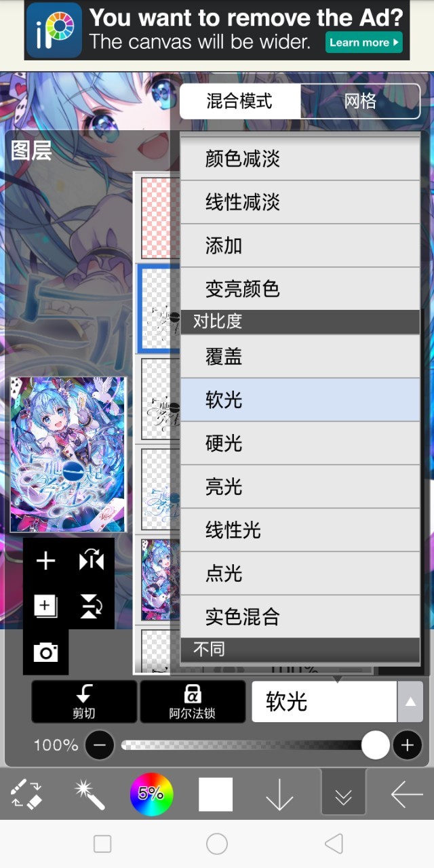Collapse the layer panel with the double chevron

[343, 792]
